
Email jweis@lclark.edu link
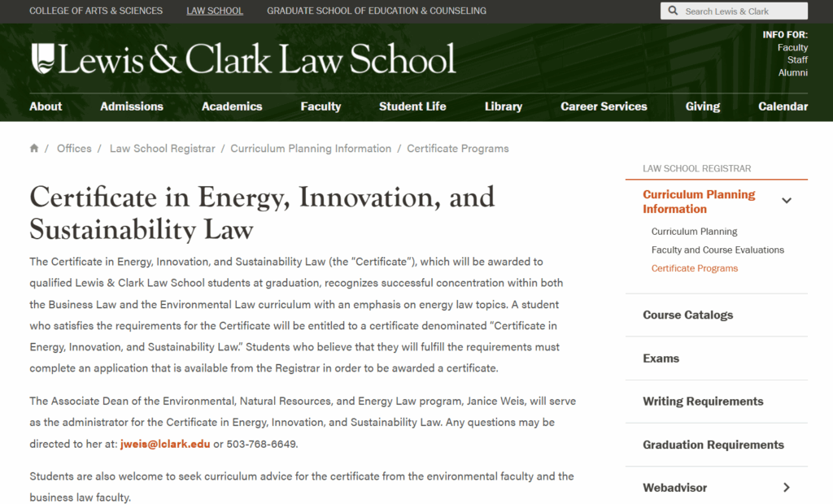(165, 444)
